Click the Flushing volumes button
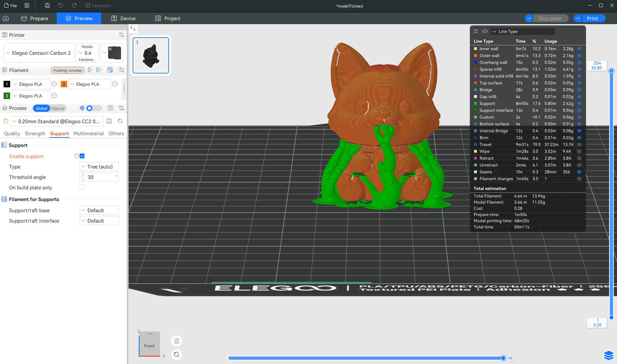 point(67,70)
